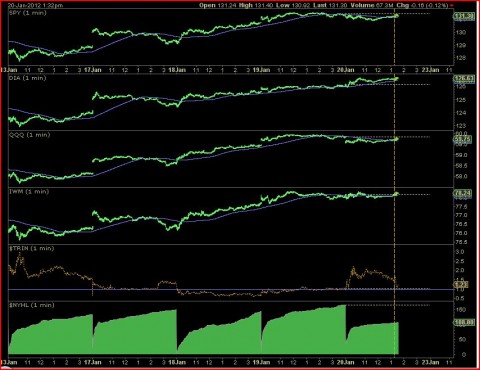
Task: Open the SPY (1 min) panel label
Action: 28,13
